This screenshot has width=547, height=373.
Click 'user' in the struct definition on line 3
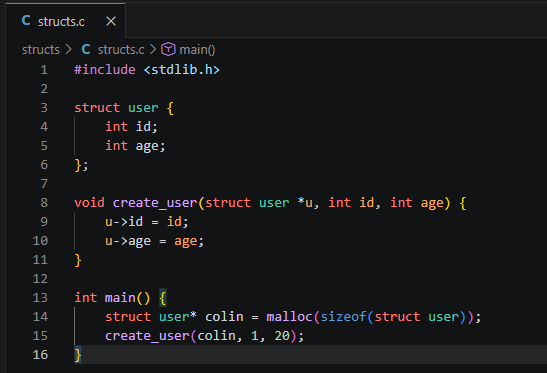[143, 108]
